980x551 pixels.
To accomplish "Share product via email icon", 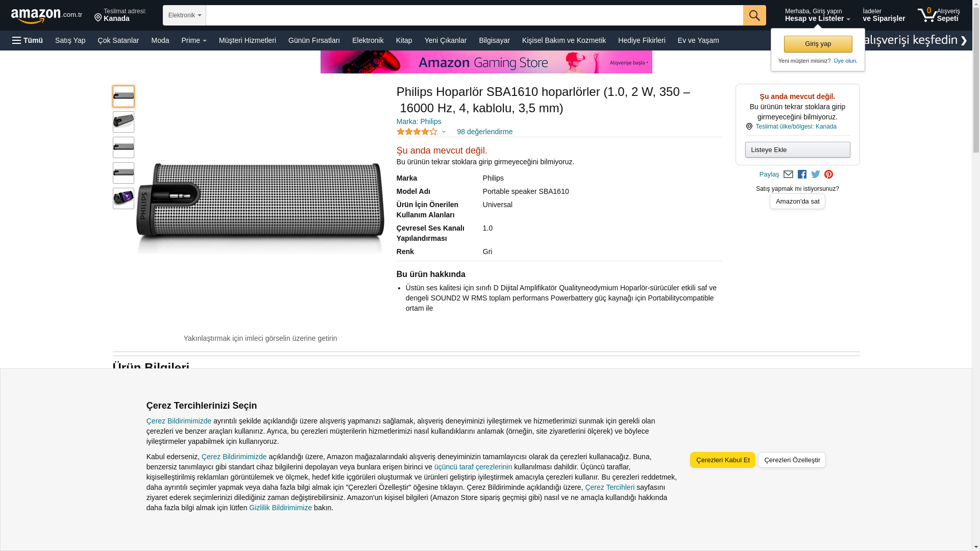I will 788,174.
